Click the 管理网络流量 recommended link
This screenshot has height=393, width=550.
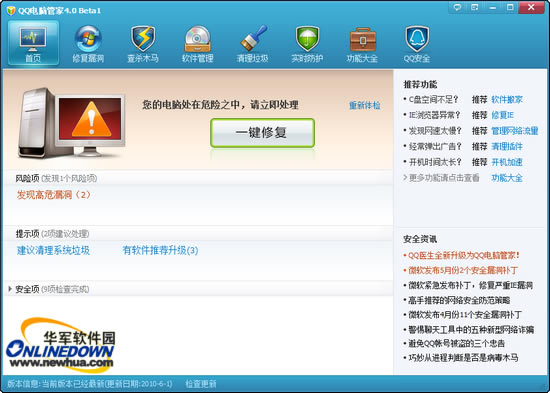pos(515,131)
